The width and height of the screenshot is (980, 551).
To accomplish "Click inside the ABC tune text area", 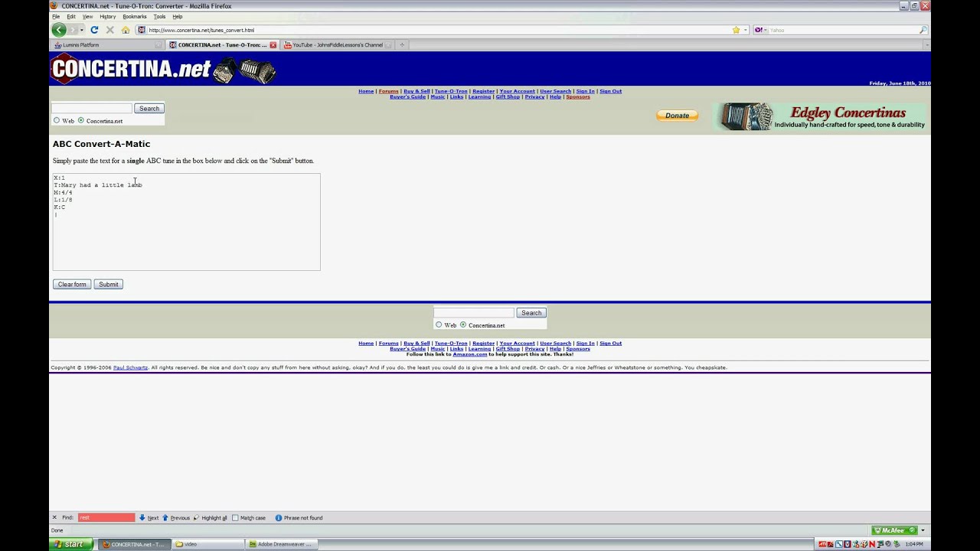I will coord(186,222).
